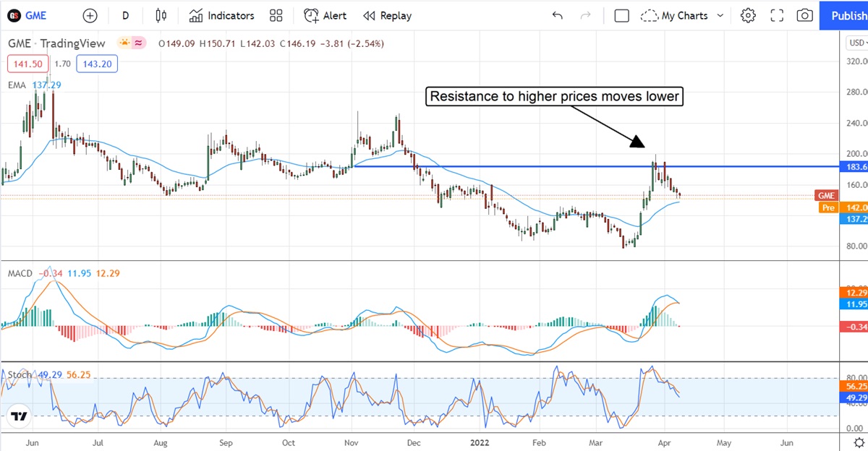
Task: Open the indicator templates grid icon
Action: pyautogui.click(x=276, y=15)
